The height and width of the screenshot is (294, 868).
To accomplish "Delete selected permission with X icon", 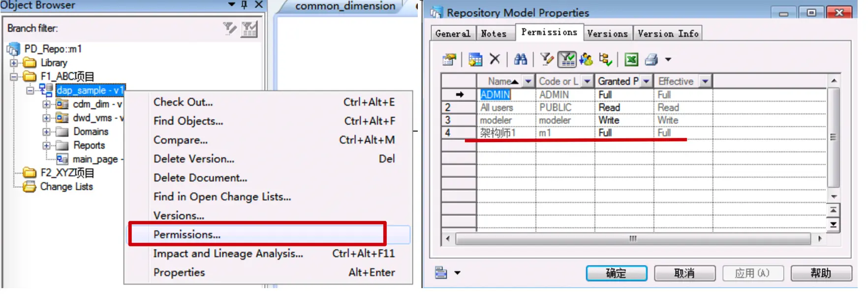I will (495, 59).
